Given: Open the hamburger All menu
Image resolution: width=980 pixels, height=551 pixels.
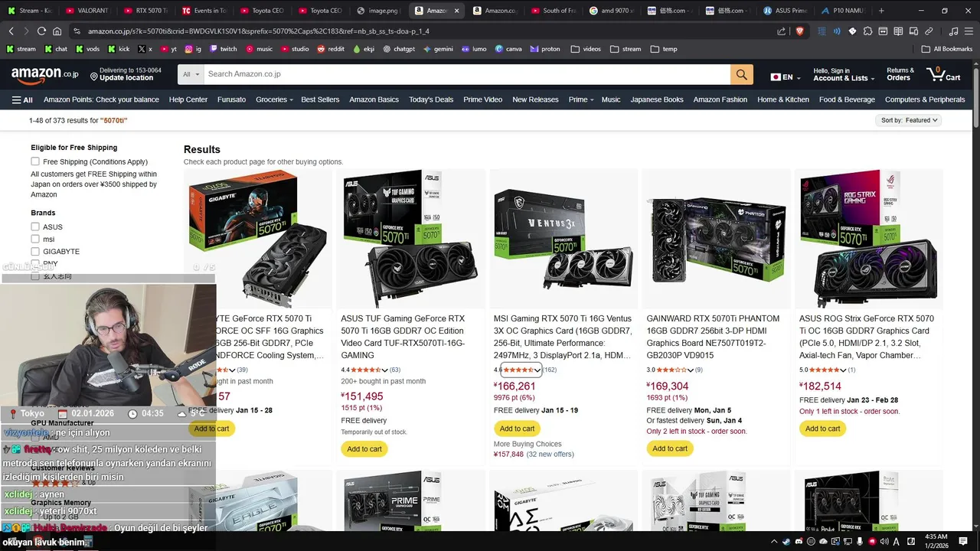Looking at the screenshot, I should click(x=22, y=99).
